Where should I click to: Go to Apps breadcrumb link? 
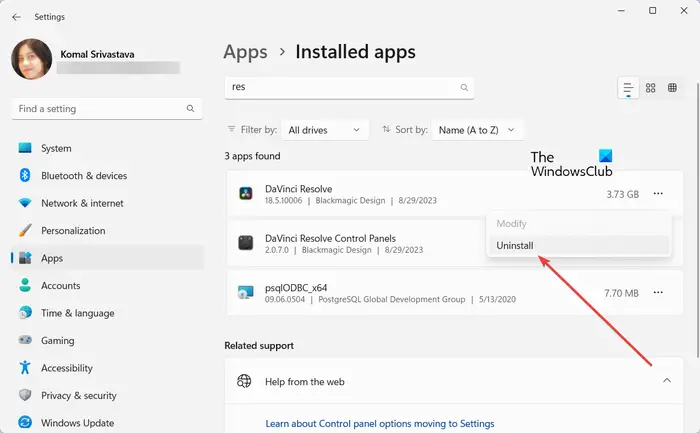(245, 52)
